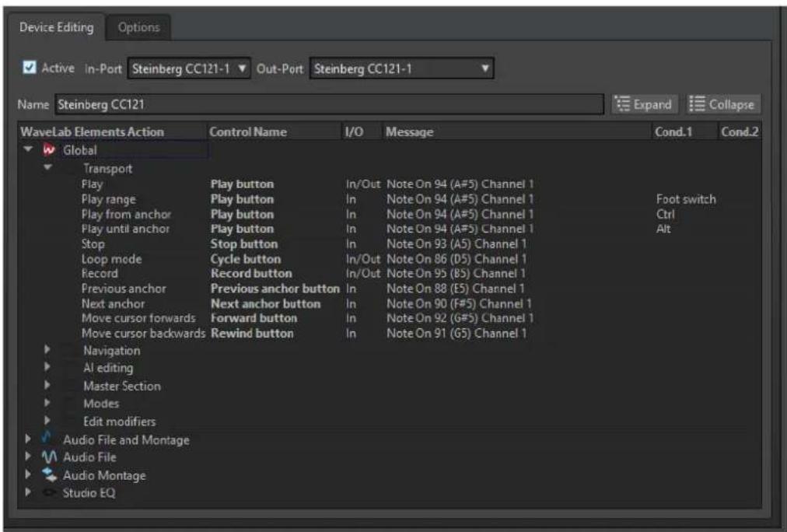This screenshot has width=787, height=532.
Task: Collapse the Global tree node
Action: coord(29,149)
